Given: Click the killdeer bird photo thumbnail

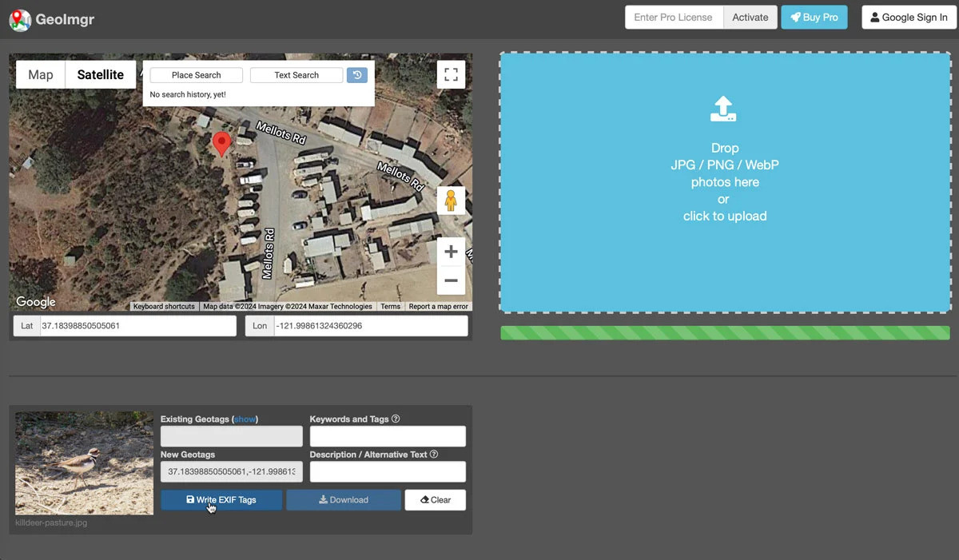Looking at the screenshot, I should tap(85, 463).
